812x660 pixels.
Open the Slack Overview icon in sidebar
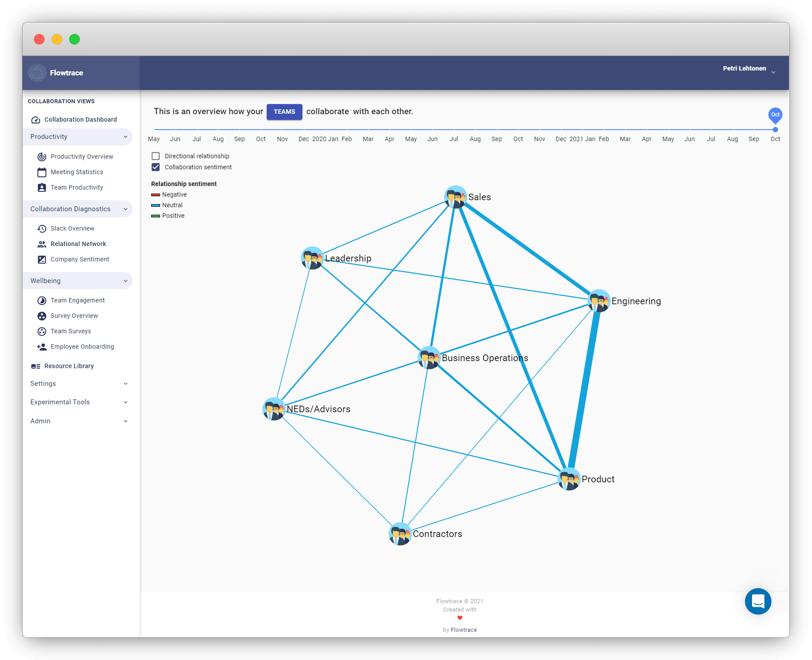click(42, 228)
